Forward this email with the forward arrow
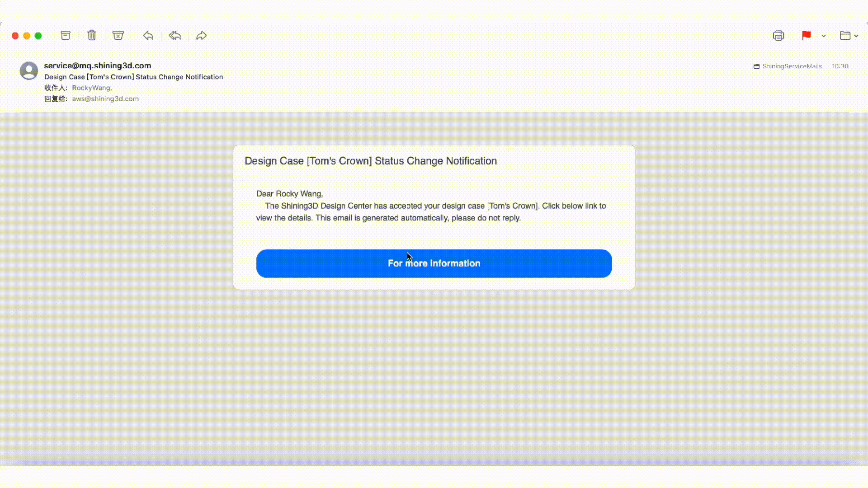 tap(201, 35)
